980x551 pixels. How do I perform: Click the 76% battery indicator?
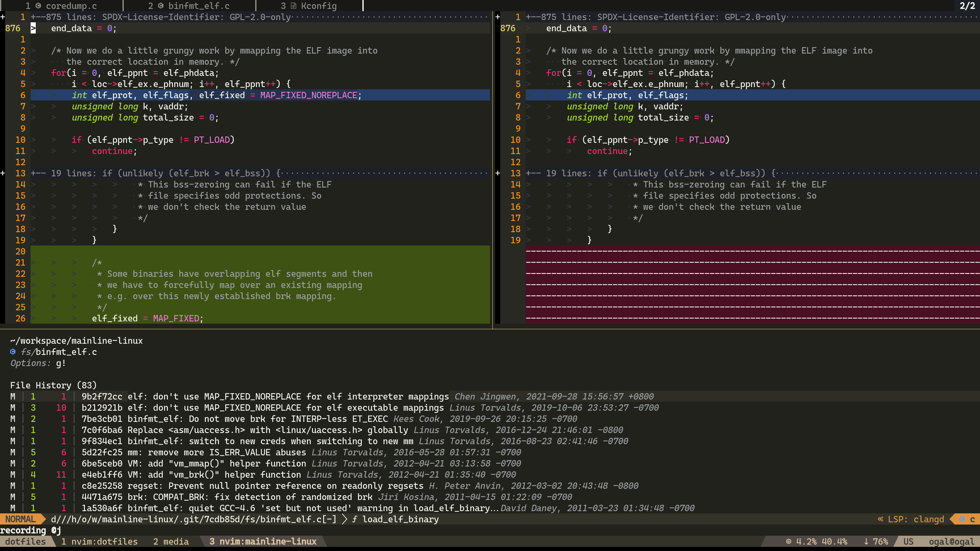[876, 541]
